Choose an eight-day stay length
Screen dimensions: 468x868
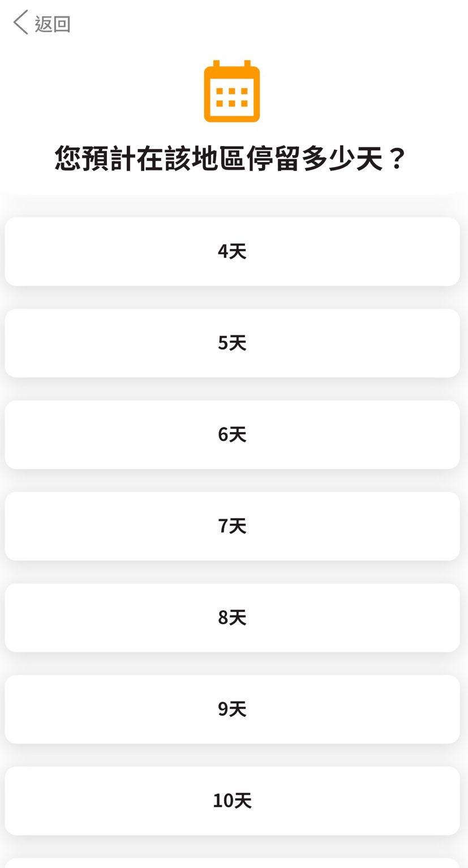coord(232,618)
